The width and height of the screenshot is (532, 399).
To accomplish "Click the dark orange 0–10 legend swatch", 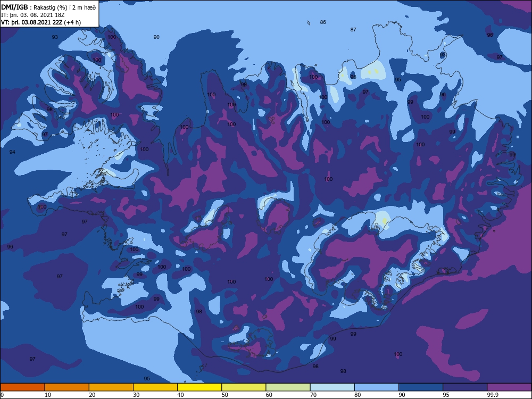I will tap(22, 387).
